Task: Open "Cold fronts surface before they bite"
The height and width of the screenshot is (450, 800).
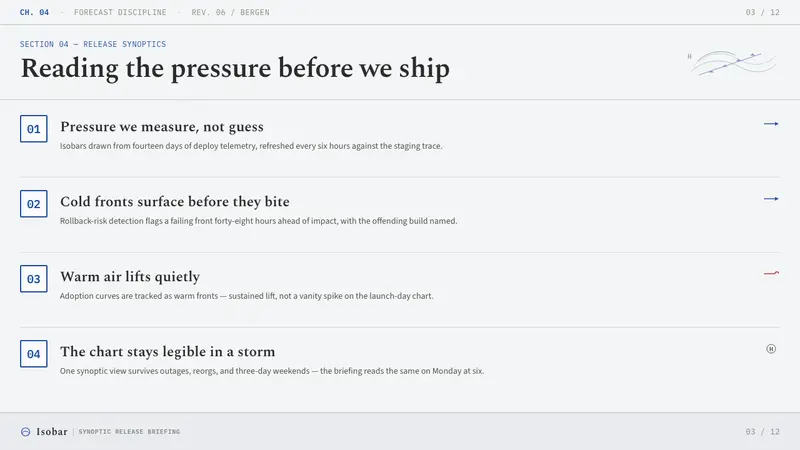Action: tap(174, 202)
